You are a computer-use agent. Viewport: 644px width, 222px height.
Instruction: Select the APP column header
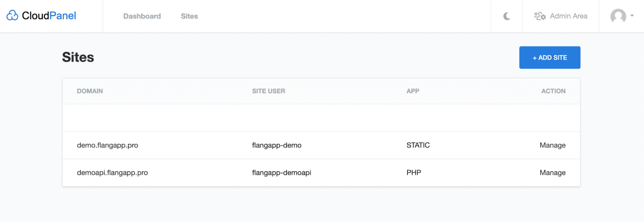412,91
